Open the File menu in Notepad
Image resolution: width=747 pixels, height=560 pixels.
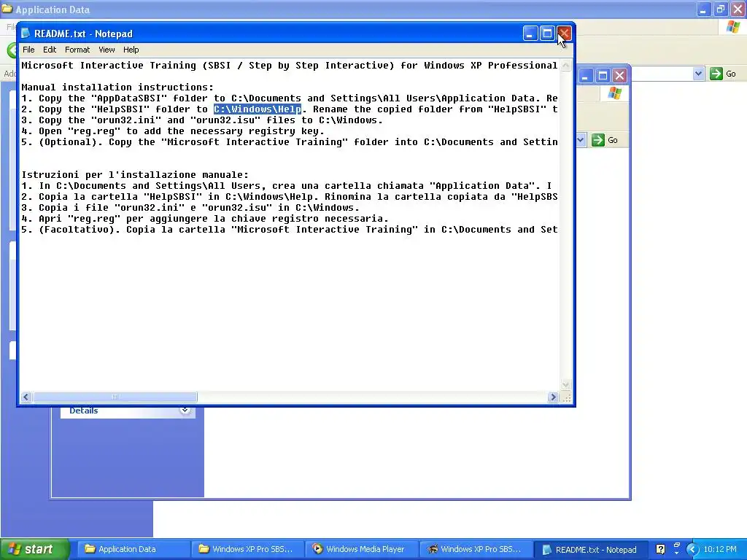28,50
